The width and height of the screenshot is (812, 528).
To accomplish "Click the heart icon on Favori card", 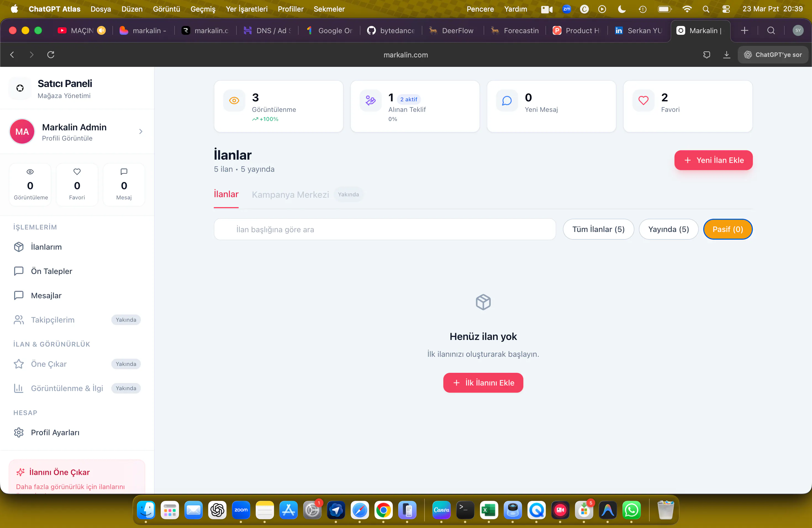I will pyautogui.click(x=644, y=101).
